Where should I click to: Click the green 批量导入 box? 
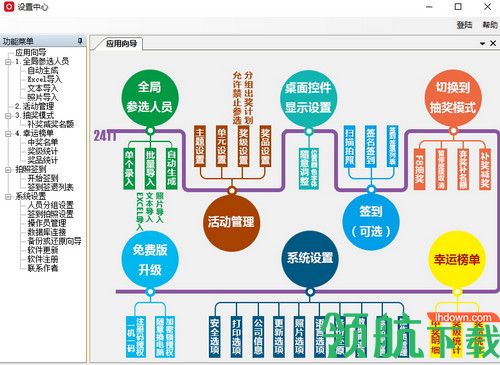tap(150, 169)
